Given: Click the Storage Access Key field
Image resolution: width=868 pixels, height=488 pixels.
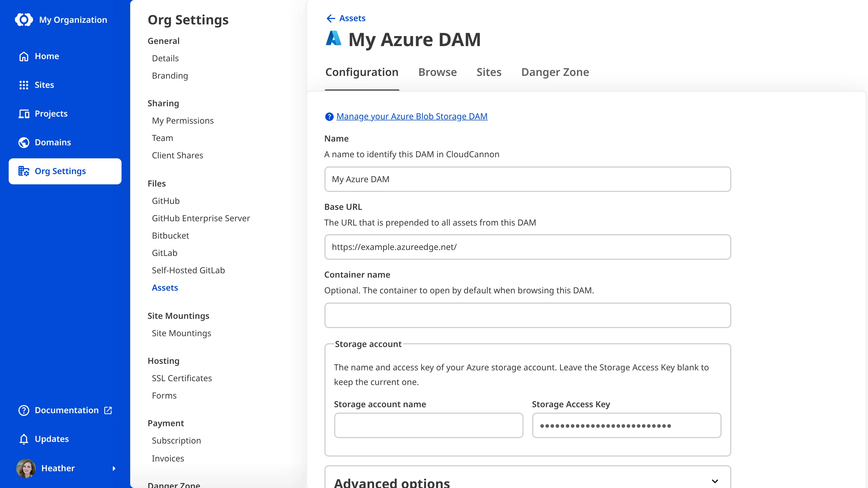Looking at the screenshot, I should tap(626, 425).
